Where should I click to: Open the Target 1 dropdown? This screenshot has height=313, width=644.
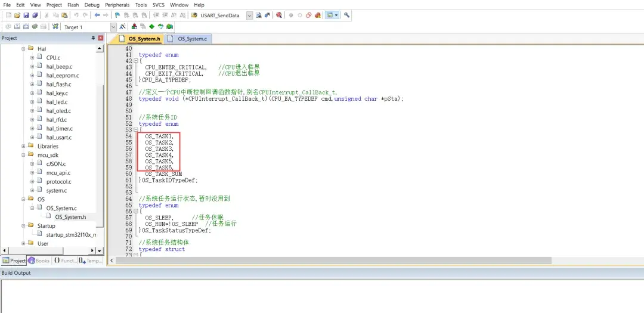click(114, 27)
